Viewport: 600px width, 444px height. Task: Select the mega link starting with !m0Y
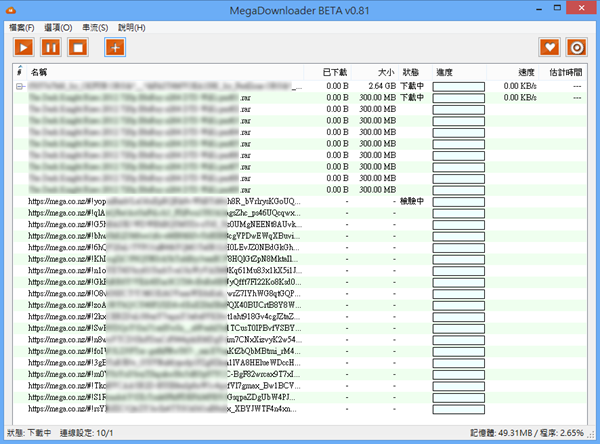coord(164,374)
